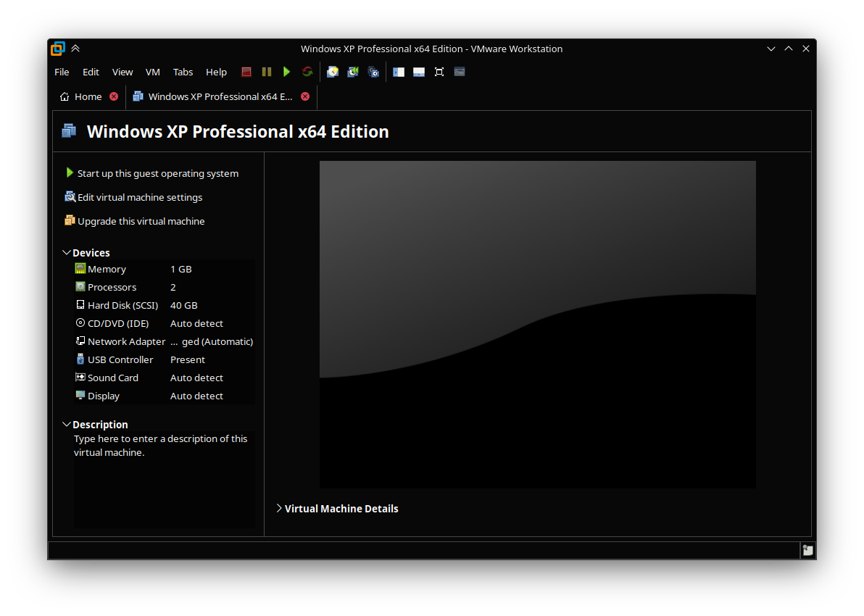Click the VM screen preview thumbnail

538,325
